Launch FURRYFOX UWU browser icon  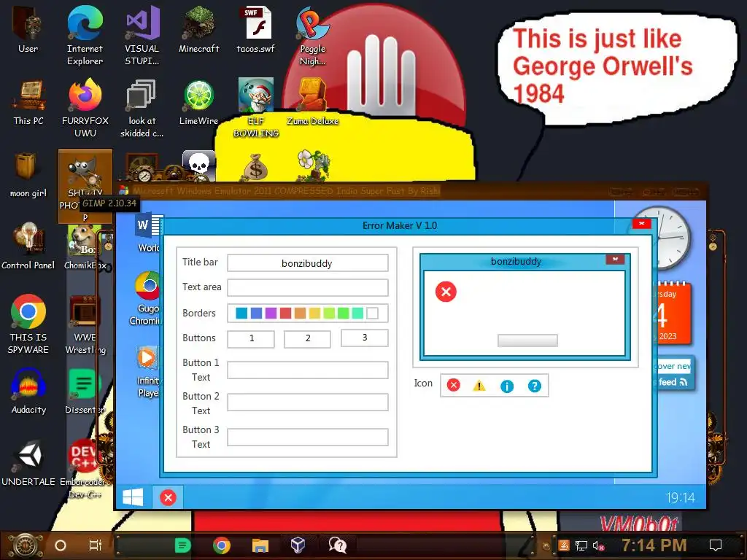coord(85,108)
